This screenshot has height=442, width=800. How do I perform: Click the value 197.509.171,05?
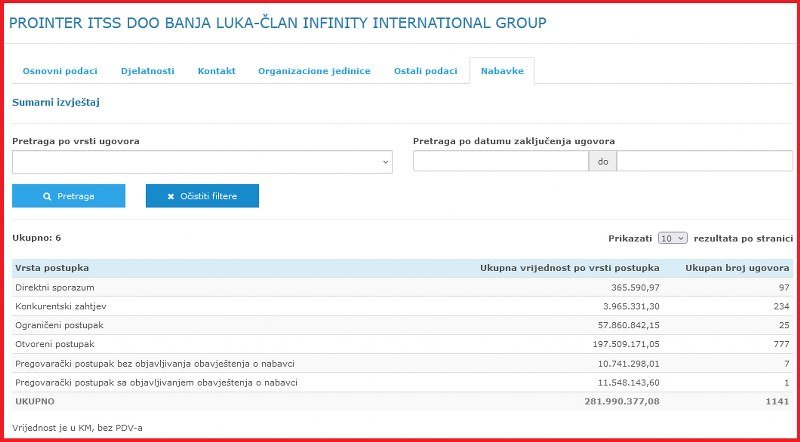626,344
